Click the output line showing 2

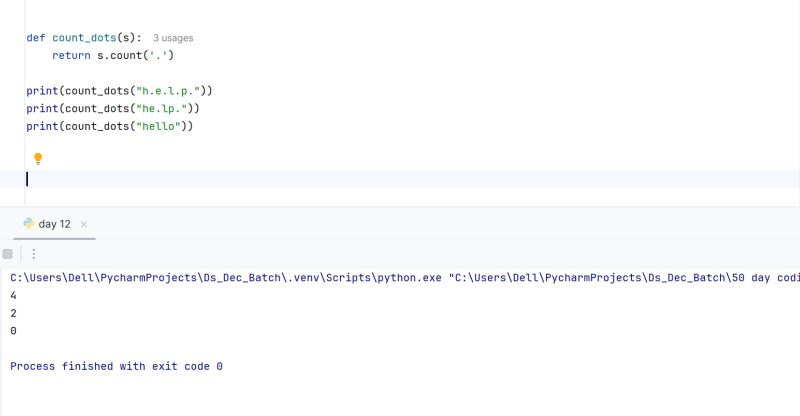(x=13, y=313)
